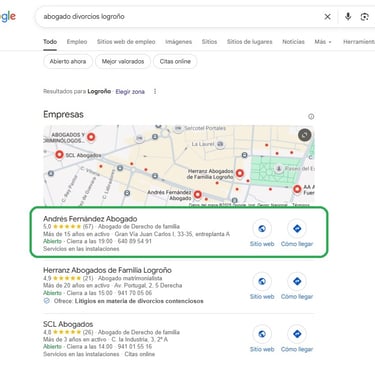The image size is (375, 366).
Task: Open Sitio web for SCL Abogados
Action: 262,339
